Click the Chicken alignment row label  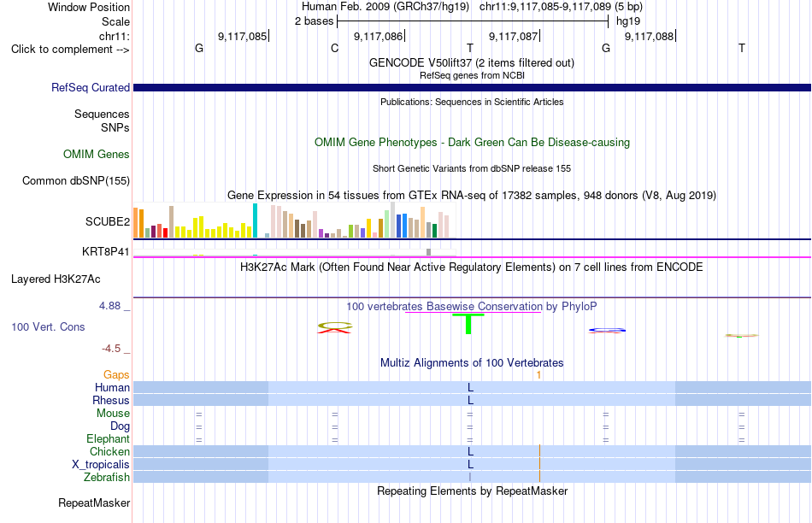109,451
